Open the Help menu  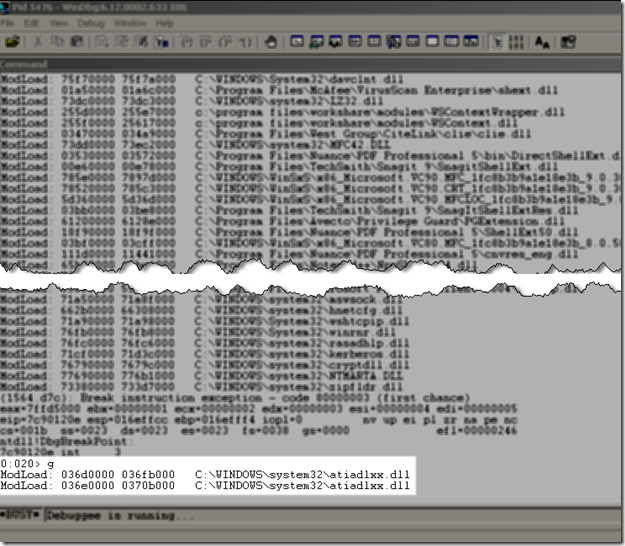(164, 22)
